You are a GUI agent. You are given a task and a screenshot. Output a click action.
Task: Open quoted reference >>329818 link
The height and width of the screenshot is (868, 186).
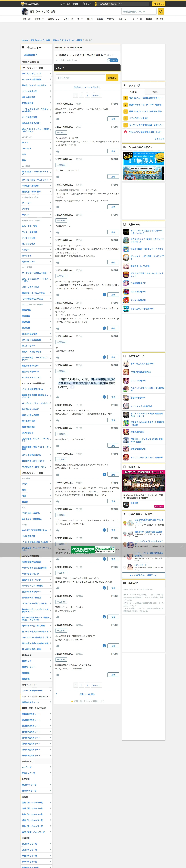click(61, 133)
